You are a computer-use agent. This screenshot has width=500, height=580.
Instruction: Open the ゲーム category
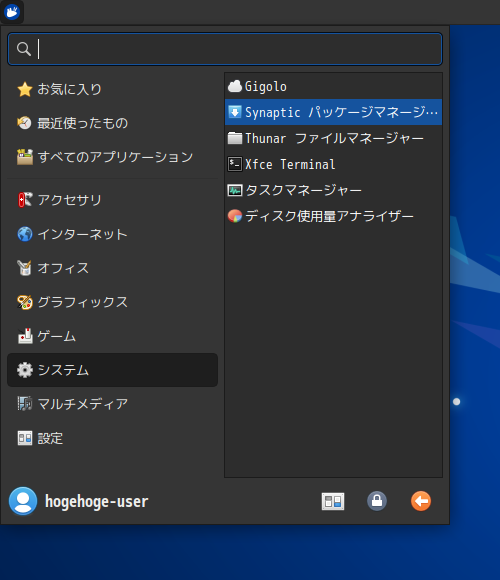(112, 336)
